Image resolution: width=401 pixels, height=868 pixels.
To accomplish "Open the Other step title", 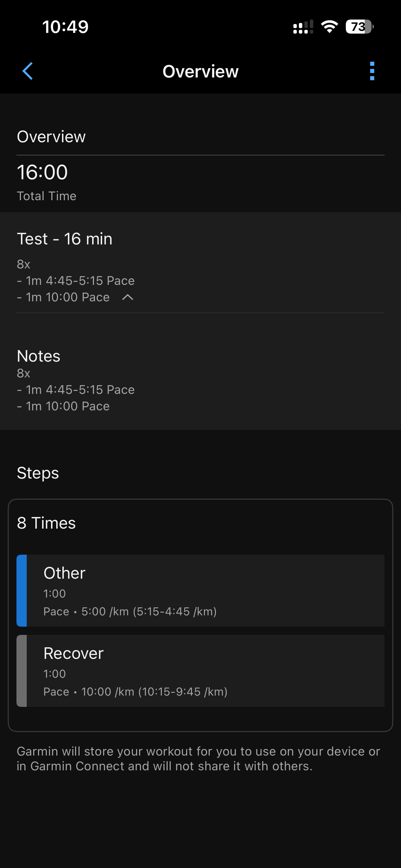I will pos(64,573).
